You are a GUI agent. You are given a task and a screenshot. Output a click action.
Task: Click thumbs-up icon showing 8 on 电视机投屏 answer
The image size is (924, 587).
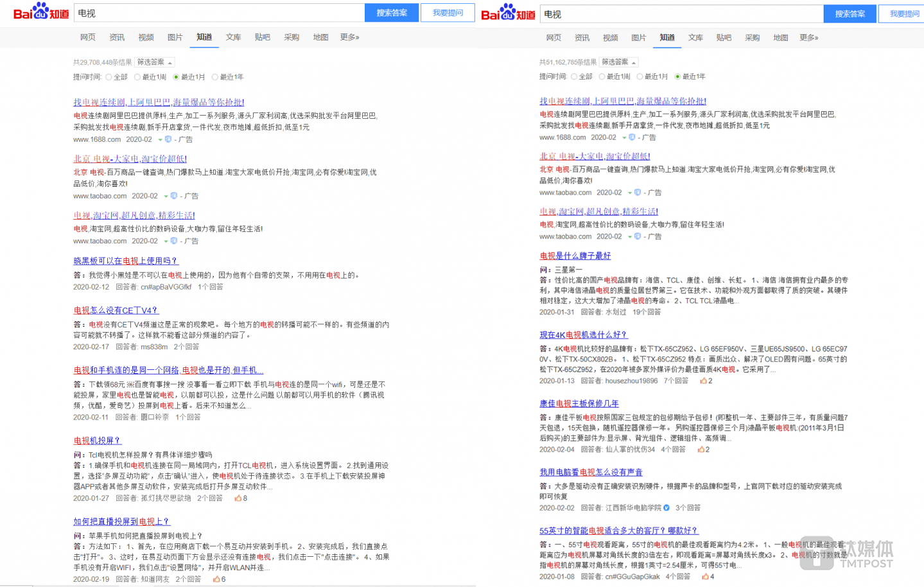click(x=238, y=498)
